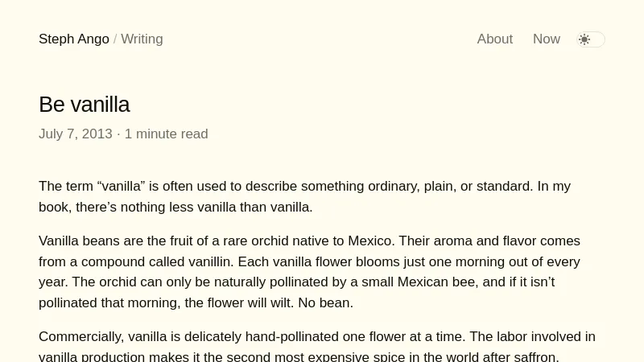Click the sun icon in the header
The height and width of the screenshot is (362, 644).
[x=584, y=39]
